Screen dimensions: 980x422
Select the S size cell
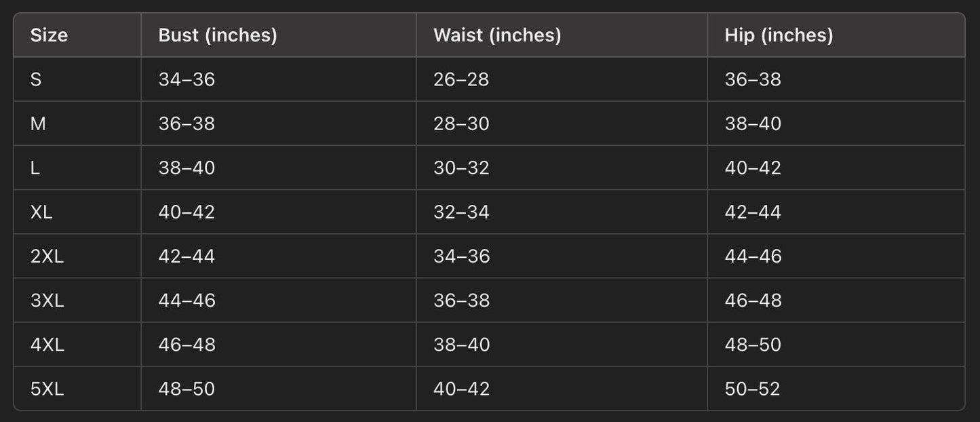point(36,79)
